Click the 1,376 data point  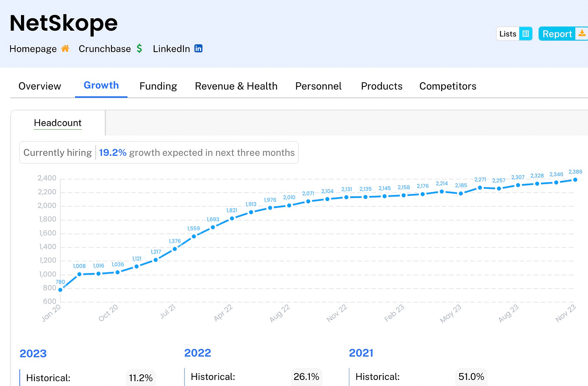point(175,249)
